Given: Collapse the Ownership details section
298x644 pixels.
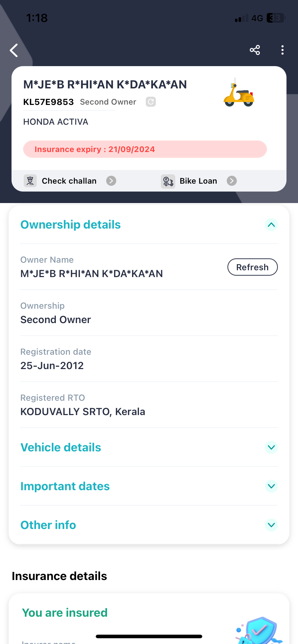Looking at the screenshot, I should pos(271,225).
